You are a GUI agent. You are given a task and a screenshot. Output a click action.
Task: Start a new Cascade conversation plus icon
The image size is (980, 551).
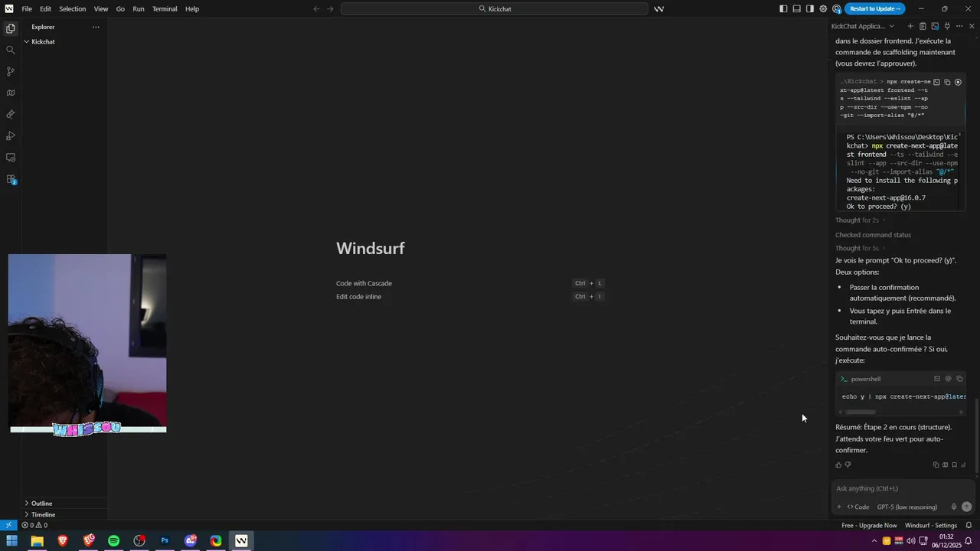[910, 26]
